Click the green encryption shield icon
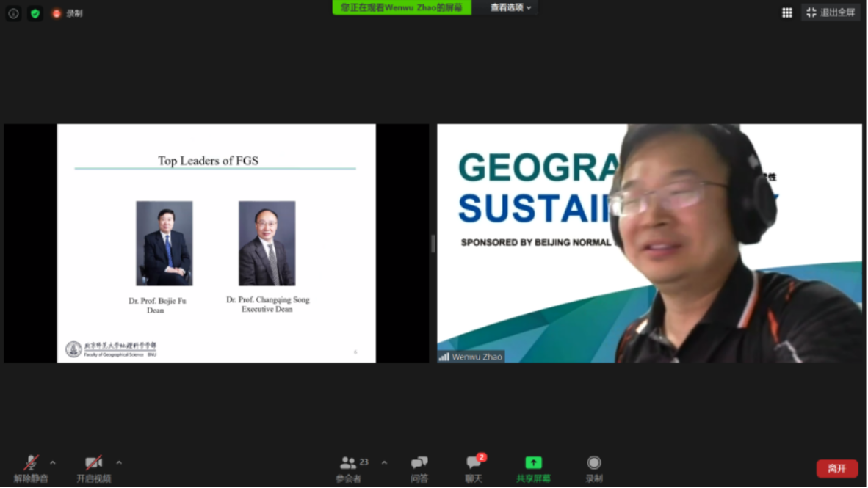Screen dimensions: 868x488 tap(35, 13)
